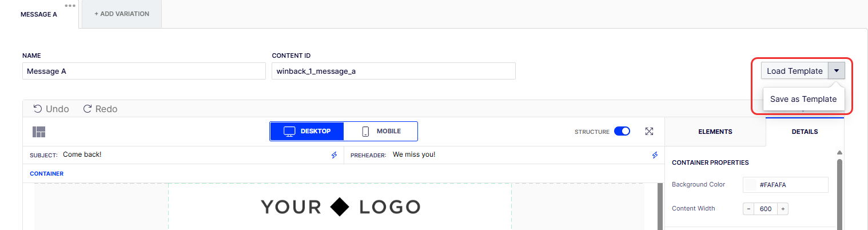Click the layout blocks grid icon
868x230 pixels.
click(39, 132)
